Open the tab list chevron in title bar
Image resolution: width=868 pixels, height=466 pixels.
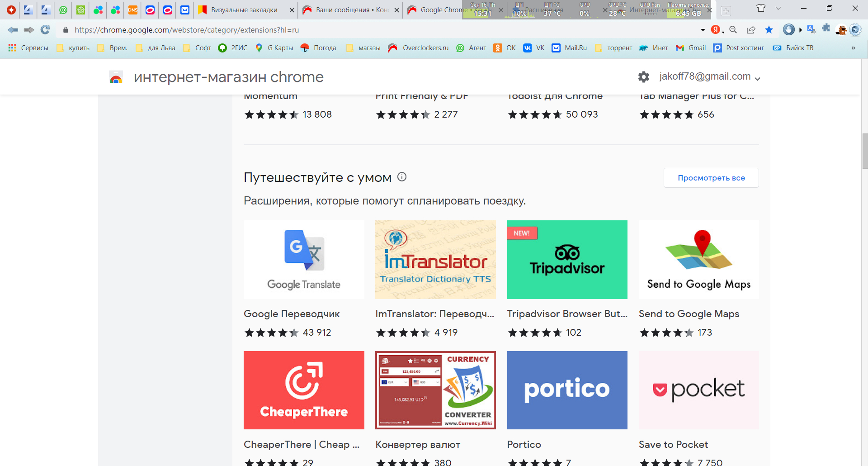pos(778,8)
